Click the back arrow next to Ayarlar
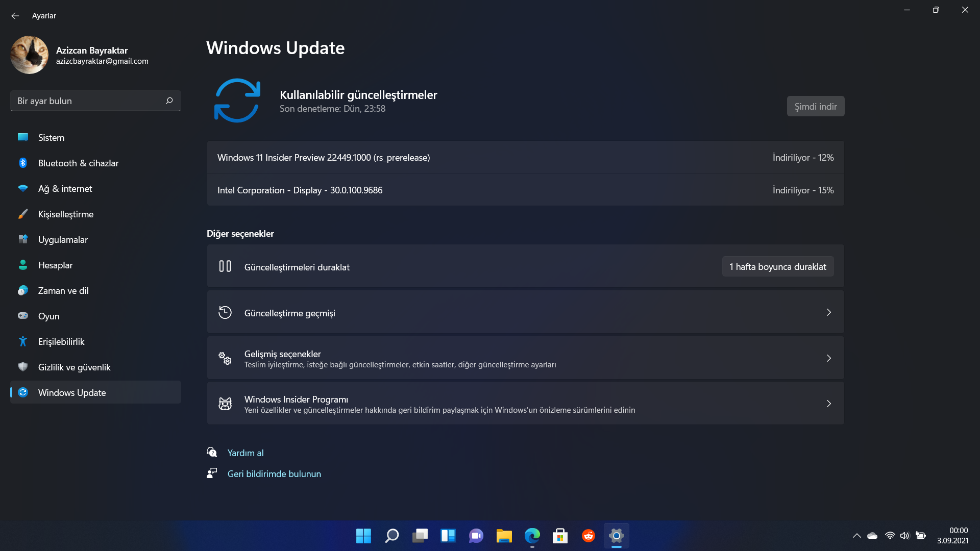The height and width of the screenshot is (551, 980). pos(15,16)
